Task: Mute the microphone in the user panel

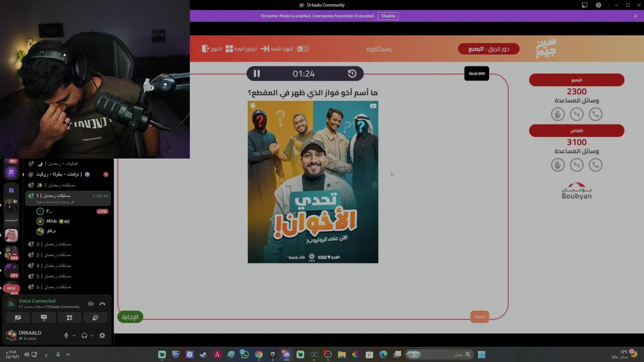Action: tap(66, 335)
